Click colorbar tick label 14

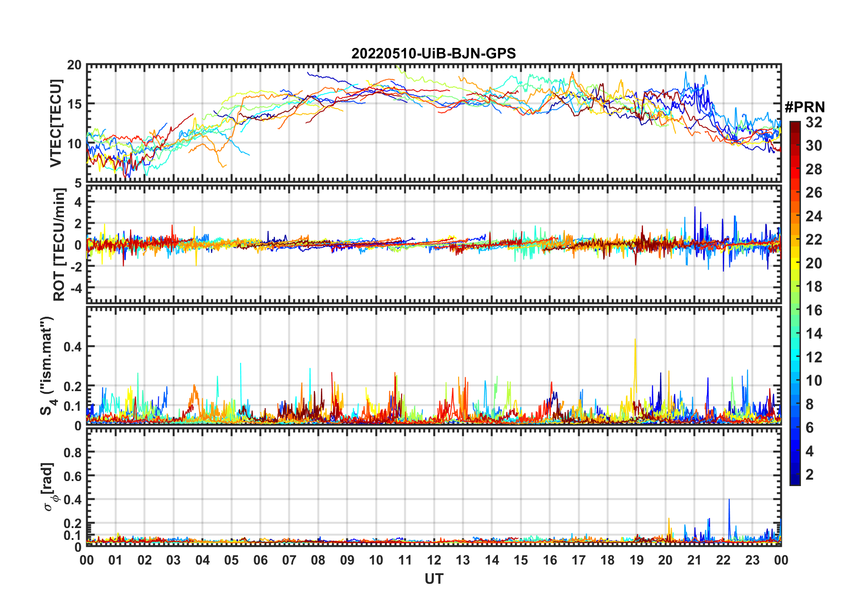[814, 334]
